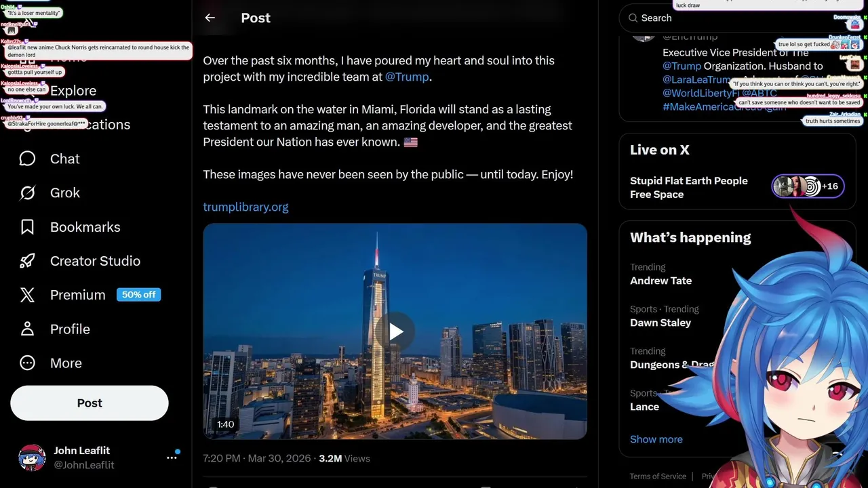Open the More circle icon

(x=27, y=363)
